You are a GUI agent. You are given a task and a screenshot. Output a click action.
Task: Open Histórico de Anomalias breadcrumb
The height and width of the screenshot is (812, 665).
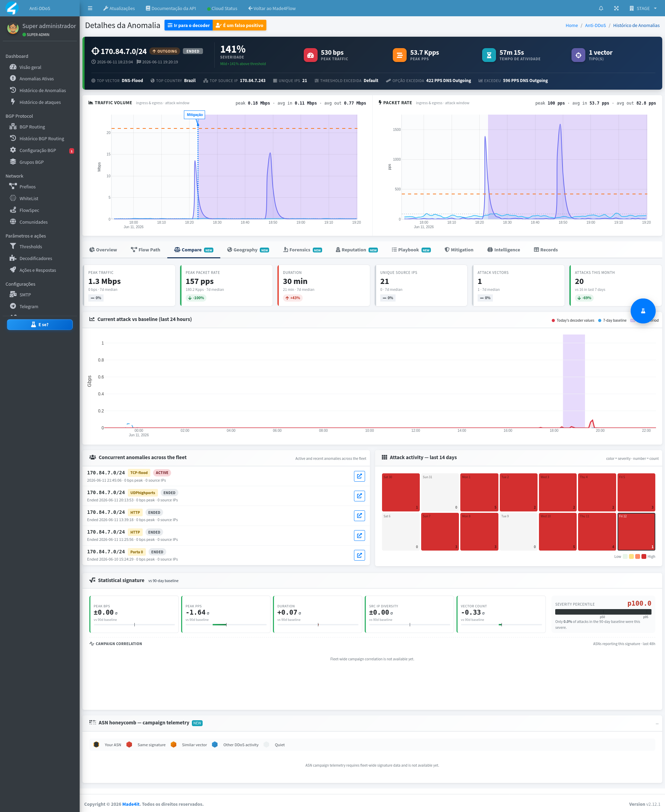[x=636, y=25]
